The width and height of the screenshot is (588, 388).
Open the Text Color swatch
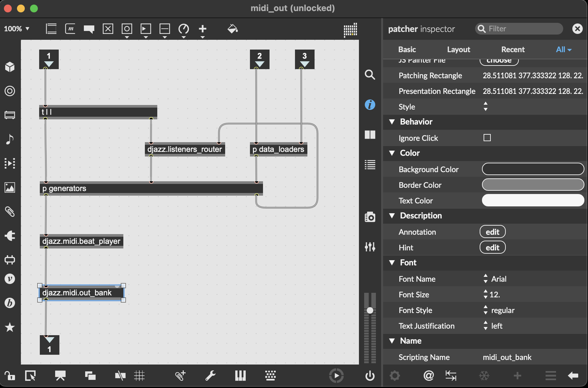(533, 201)
